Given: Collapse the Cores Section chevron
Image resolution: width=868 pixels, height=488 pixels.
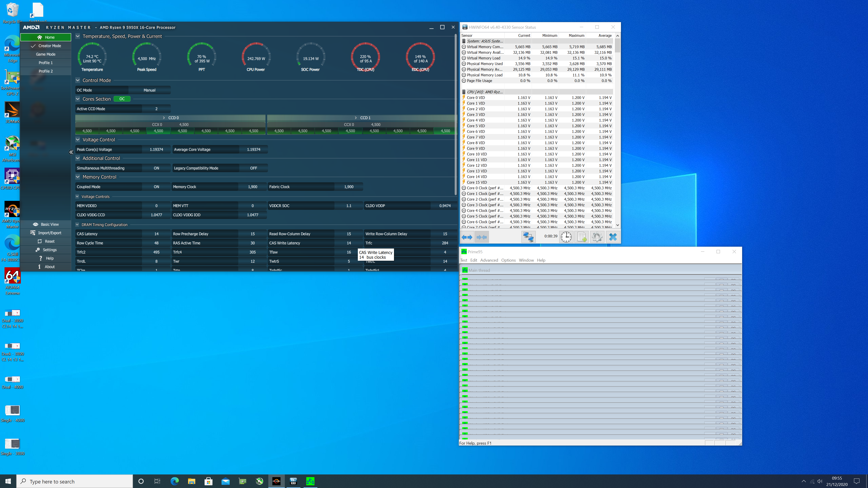Looking at the screenshot, I should [78, 99].
